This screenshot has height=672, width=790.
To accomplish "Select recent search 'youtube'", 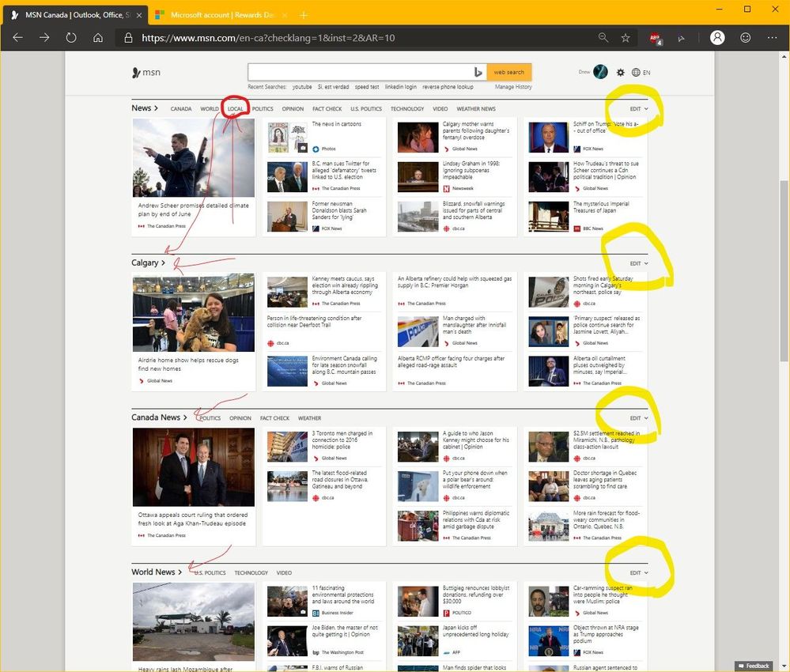I will 302,87.
